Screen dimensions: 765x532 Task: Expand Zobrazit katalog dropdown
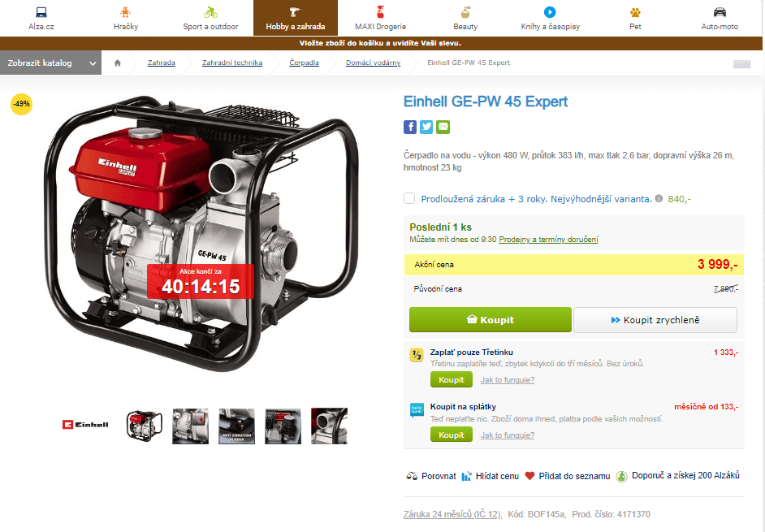(x=50, y=63)
